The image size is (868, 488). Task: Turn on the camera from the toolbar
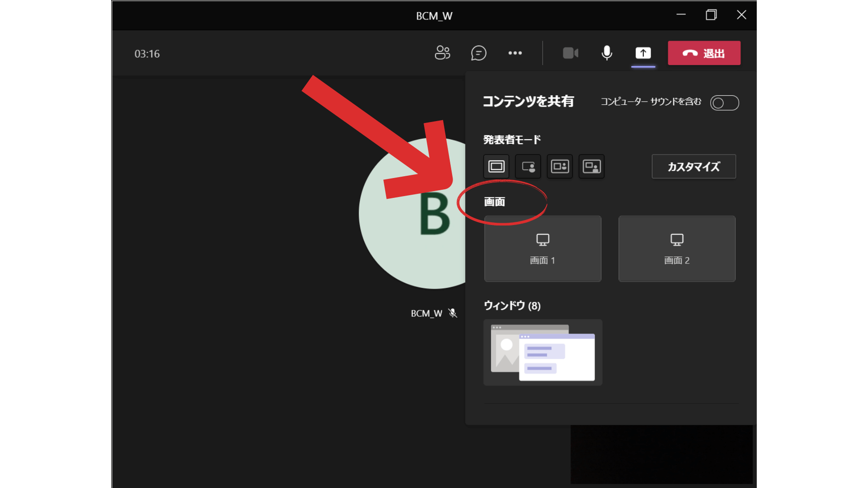pyautogui.click(x=571, y=53)
